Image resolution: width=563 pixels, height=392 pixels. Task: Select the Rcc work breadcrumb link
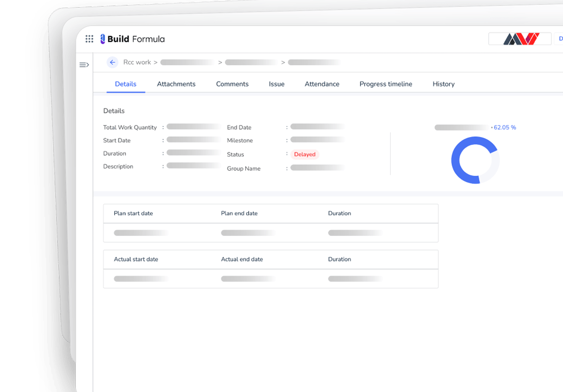pyautogui.click(x=137, y=62)
